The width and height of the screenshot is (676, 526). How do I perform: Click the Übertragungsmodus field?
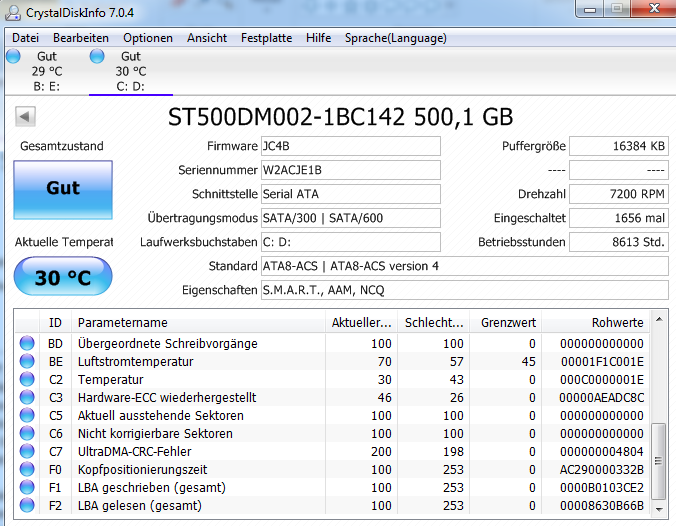351,218
